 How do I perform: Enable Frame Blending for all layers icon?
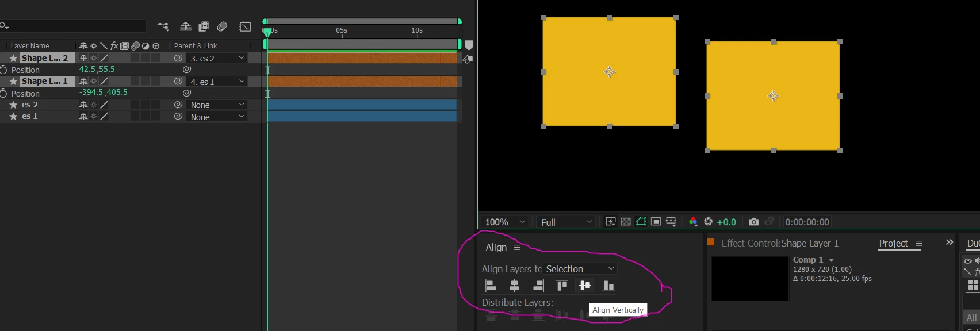204,26
